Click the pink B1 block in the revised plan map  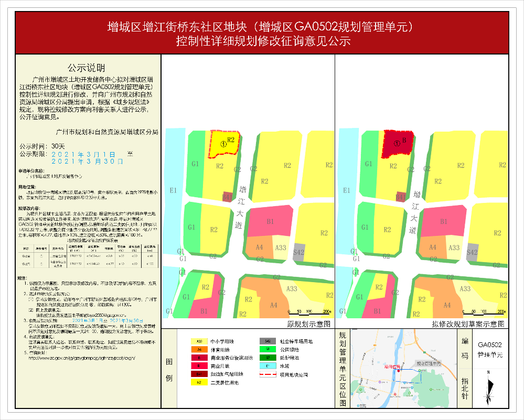click(443, 221)
